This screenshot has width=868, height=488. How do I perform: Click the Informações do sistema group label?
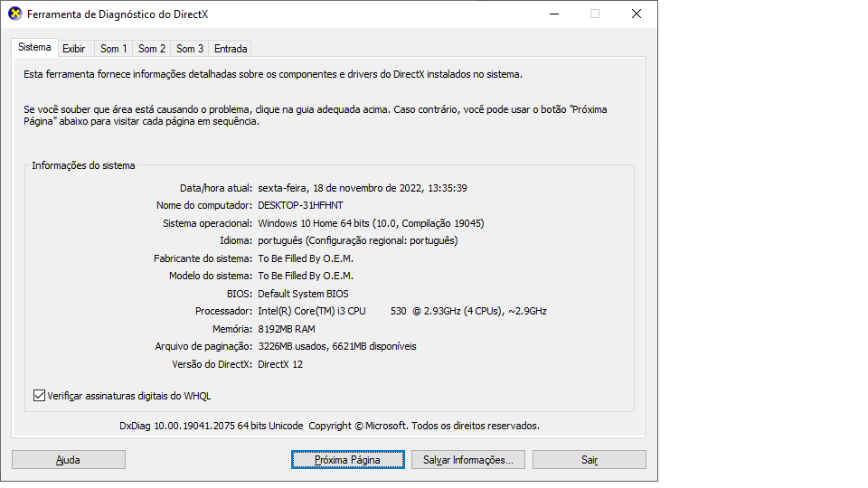pyautogui.click(x=83, y=165)
